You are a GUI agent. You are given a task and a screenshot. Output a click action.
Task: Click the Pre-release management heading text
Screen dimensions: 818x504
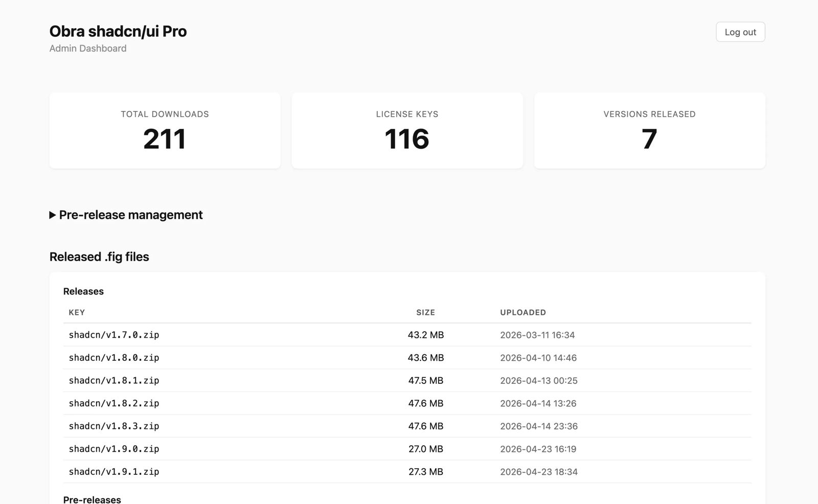(131, 215)
